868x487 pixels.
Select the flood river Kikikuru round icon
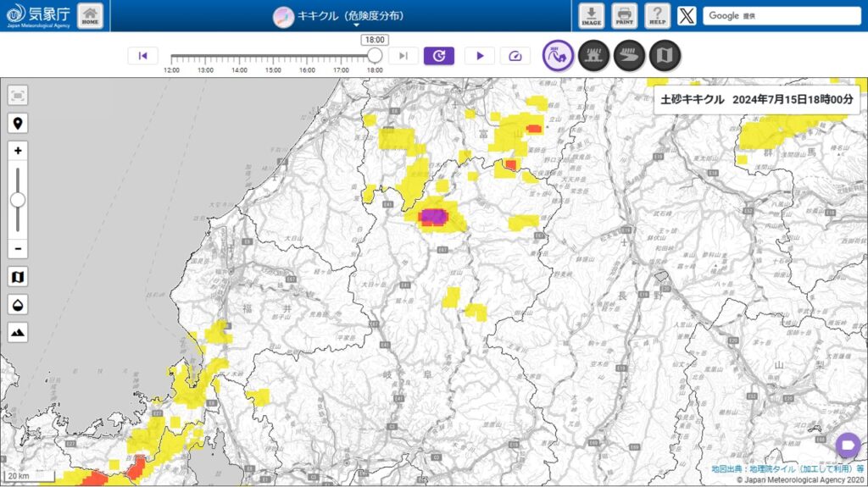[629, 55]
